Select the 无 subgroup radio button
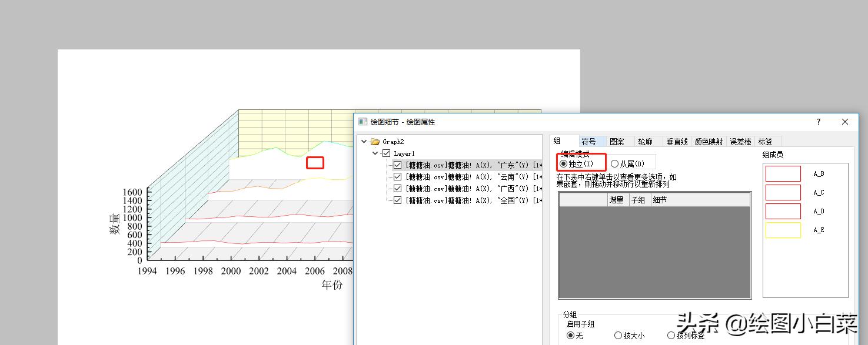The width and height of the screenshot is (868, 345). pyautogui.click(x=570, y=336)
